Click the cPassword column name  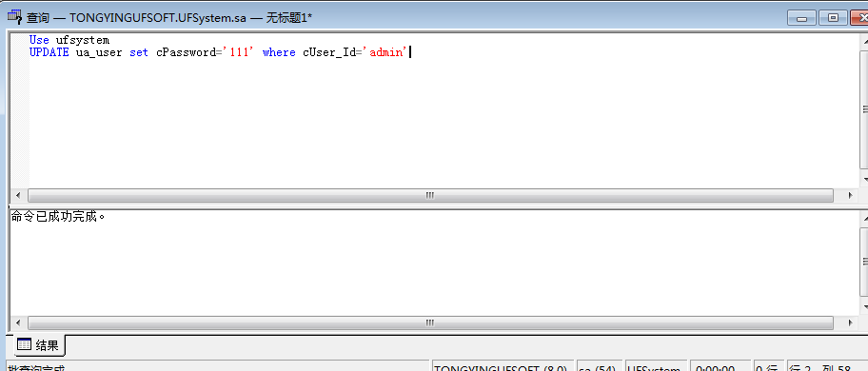click(186, 52)
